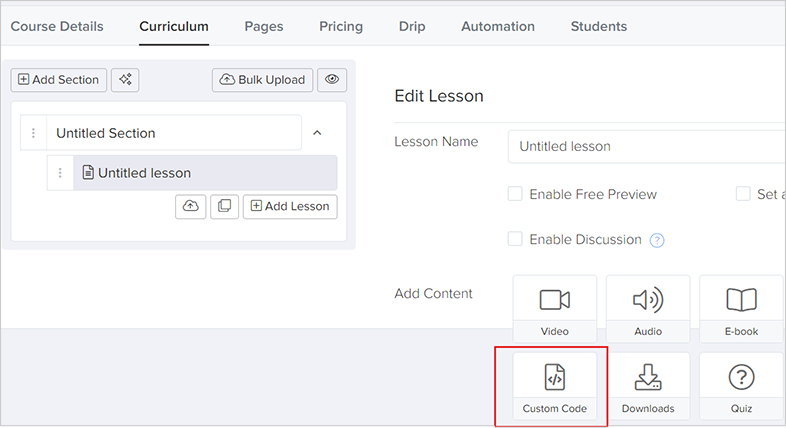Tick the Enable Discussion checkbox
This screenshot has height=428, width=786.
515,239
